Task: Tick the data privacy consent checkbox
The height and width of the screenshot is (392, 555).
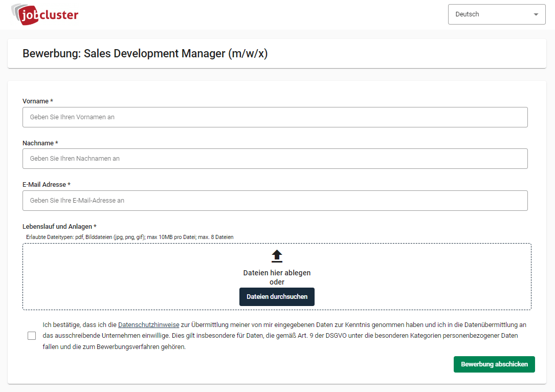Action: [32, 336]
